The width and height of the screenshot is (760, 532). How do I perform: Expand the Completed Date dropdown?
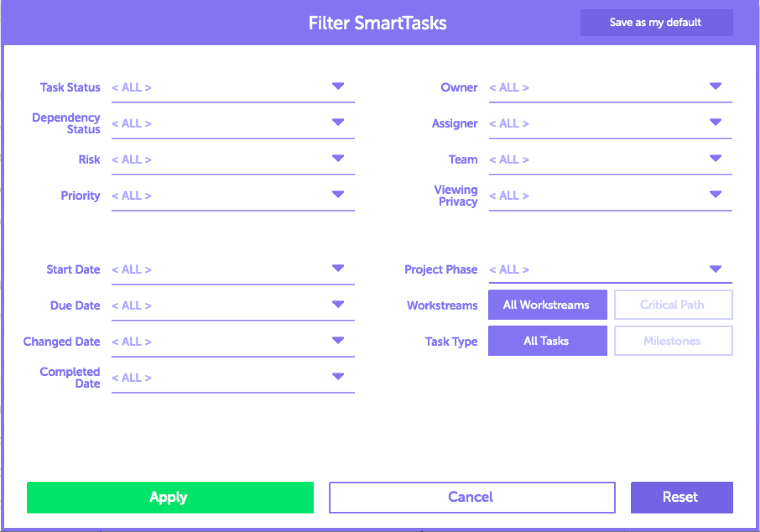(x=338, y=377)
